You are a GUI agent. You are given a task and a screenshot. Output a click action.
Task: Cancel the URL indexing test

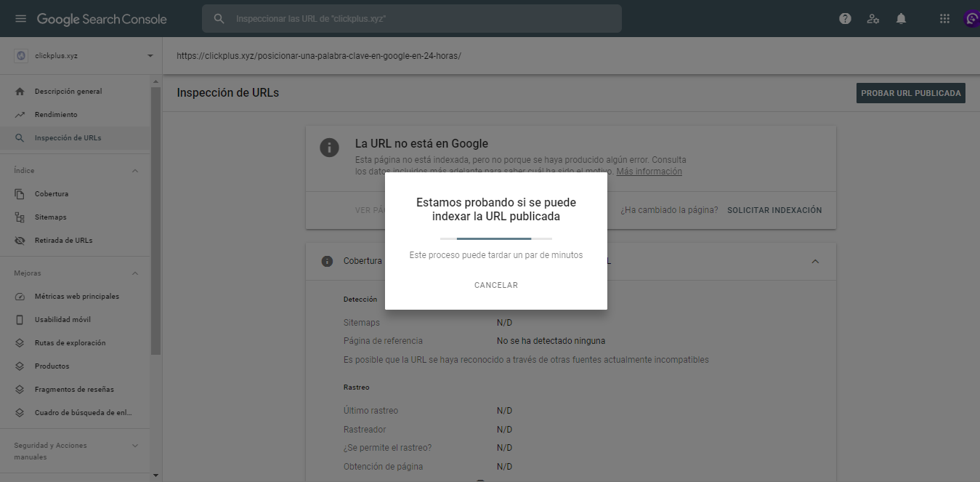495,285
